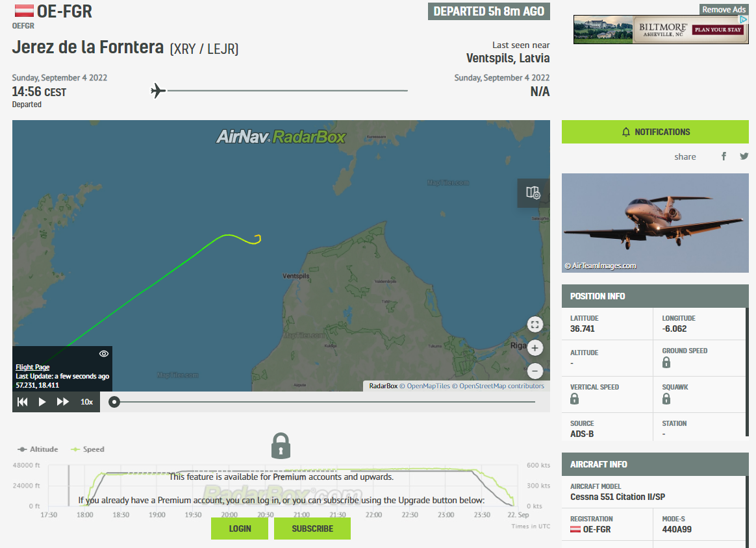Click the chart premium lock icon
Screen dimensions: 756x548
[281, 445]
